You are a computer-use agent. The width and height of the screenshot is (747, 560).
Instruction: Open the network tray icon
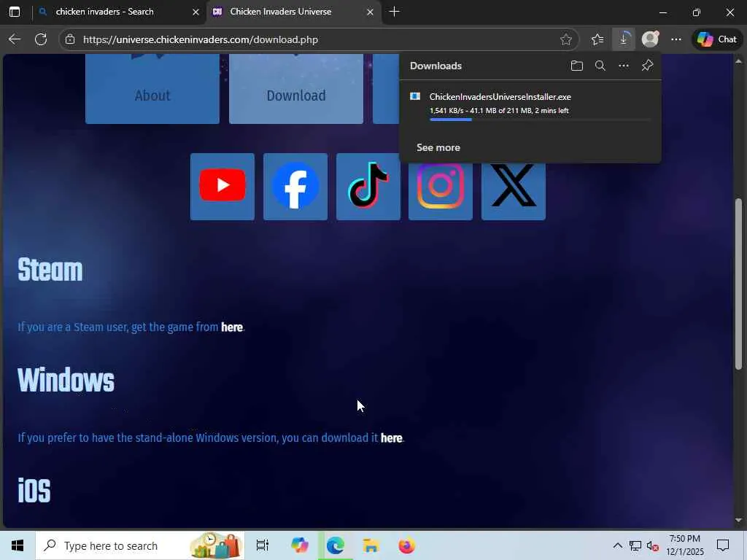pos(635,545)
